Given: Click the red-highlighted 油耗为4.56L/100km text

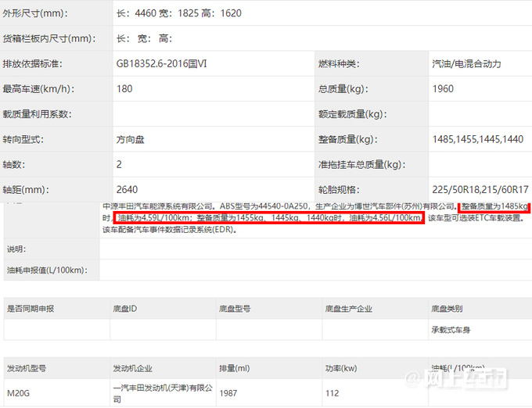Looking at the screenshot, I should (x=385, y=218).
